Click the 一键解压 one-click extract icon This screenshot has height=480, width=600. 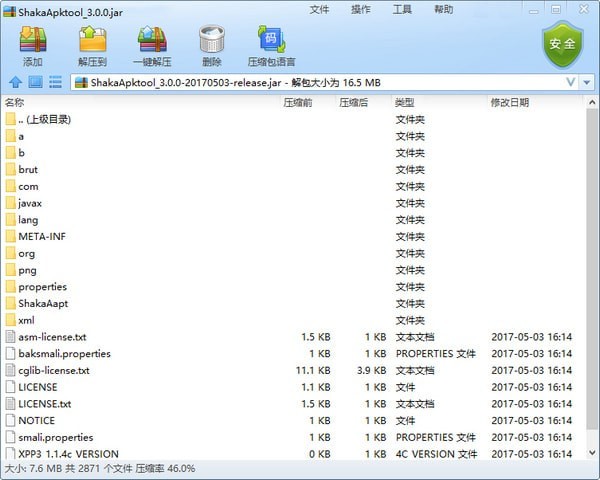(152, 39)
